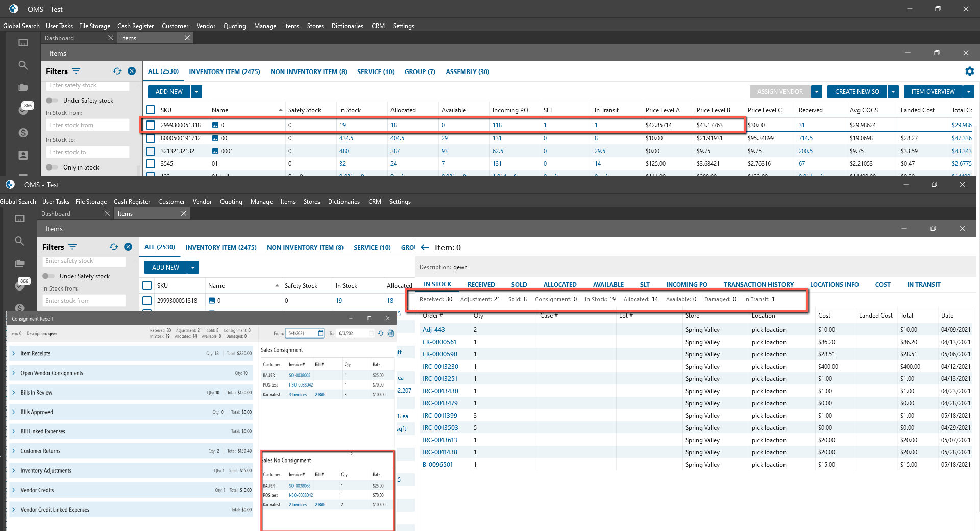Toggle Only in Stock filter switch
The height and width of the screenshot is (531, 980).
pyautogui.click(x=52, y=167)
